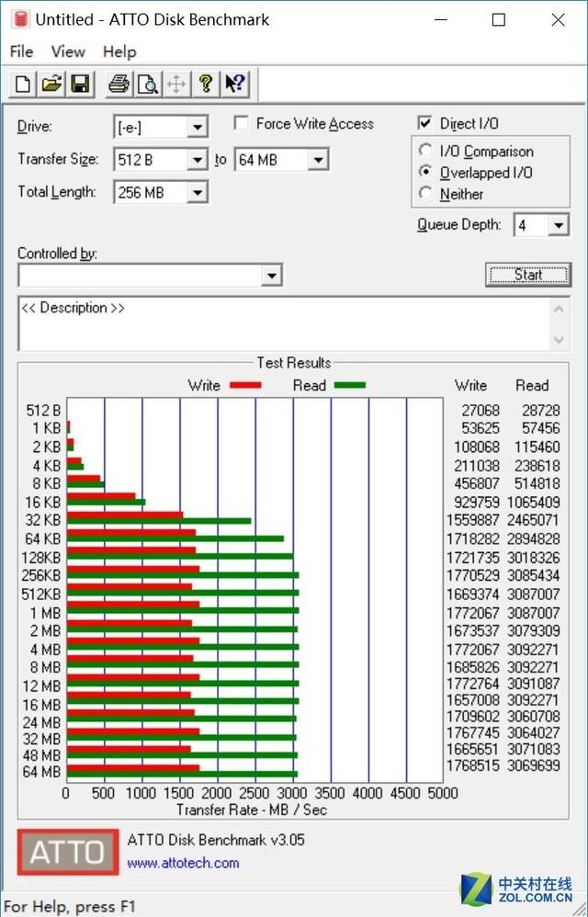Click the status bar help text
The width and height of the screenshot is (588, 917).
[x=70, y=907]
